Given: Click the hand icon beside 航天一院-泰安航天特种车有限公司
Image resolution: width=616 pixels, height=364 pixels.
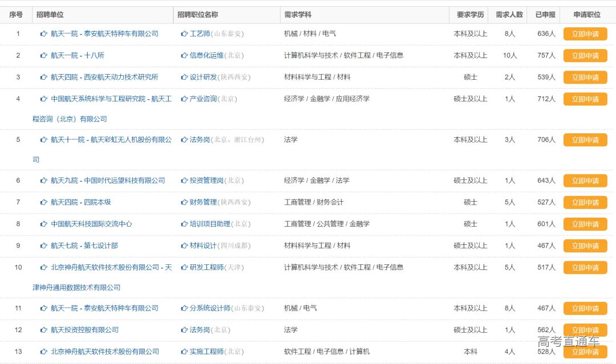Looking at the screenshot, I should point(43,34).
